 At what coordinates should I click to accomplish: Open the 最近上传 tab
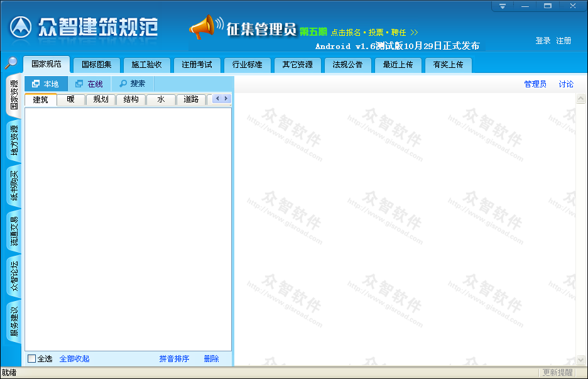[x=398, y=65]
